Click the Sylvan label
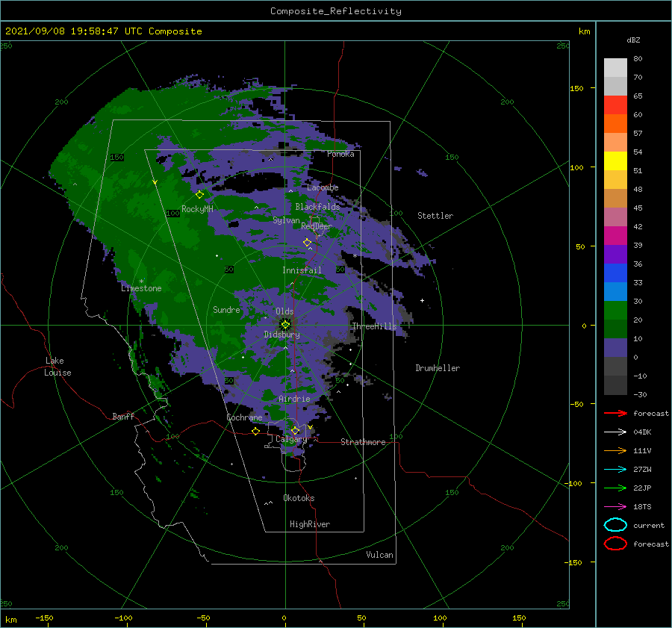This screenshot has width=672, height=628. pos(286,220)
